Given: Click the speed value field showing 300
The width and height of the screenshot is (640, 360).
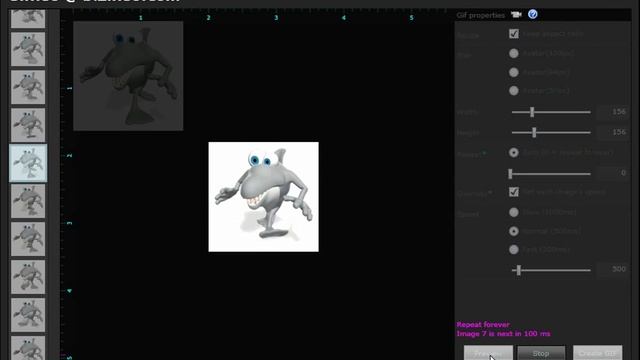Looking at the screenshot, I should (x=612, y=269).
